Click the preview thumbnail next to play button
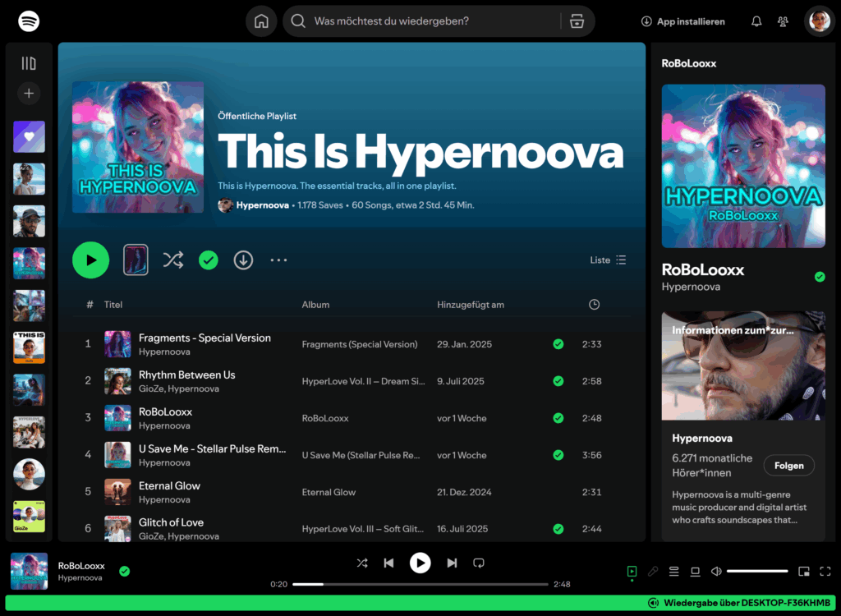Image resolution: width=841 pixels, height=616 pixels. pyautogui.click(x=136, y=260)
